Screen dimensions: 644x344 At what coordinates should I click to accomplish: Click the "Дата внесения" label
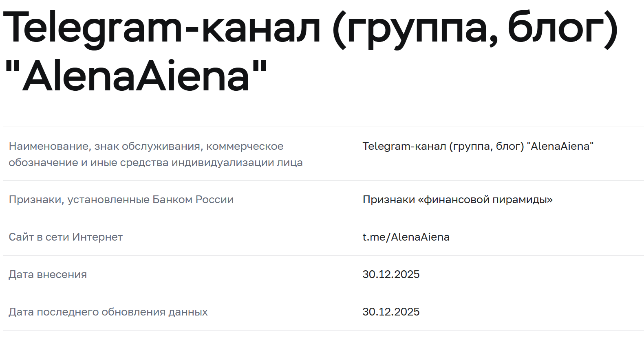point(48,274)
